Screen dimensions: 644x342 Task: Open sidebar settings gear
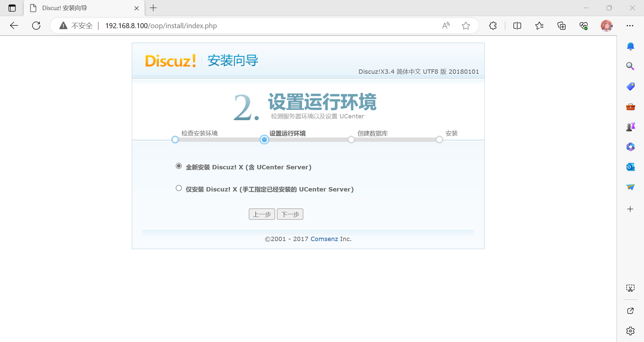click(631, 331)
